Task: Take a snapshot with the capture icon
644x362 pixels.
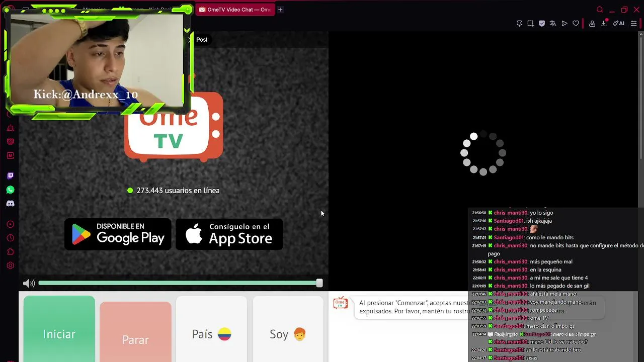Action: pyautogui.click(x=530, y=23)
